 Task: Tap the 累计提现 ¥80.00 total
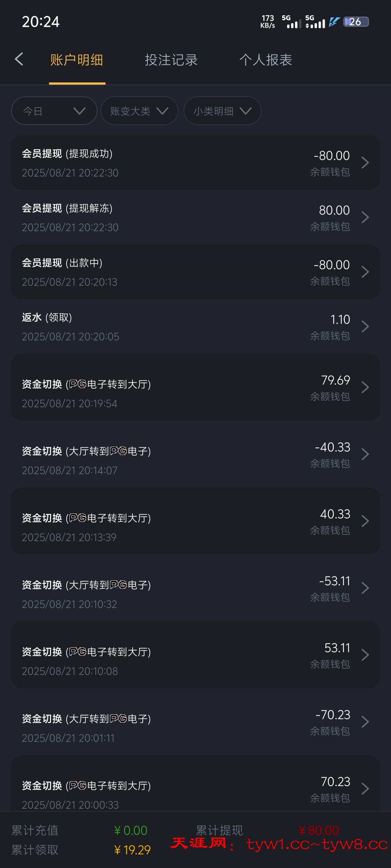click(319, 830)
